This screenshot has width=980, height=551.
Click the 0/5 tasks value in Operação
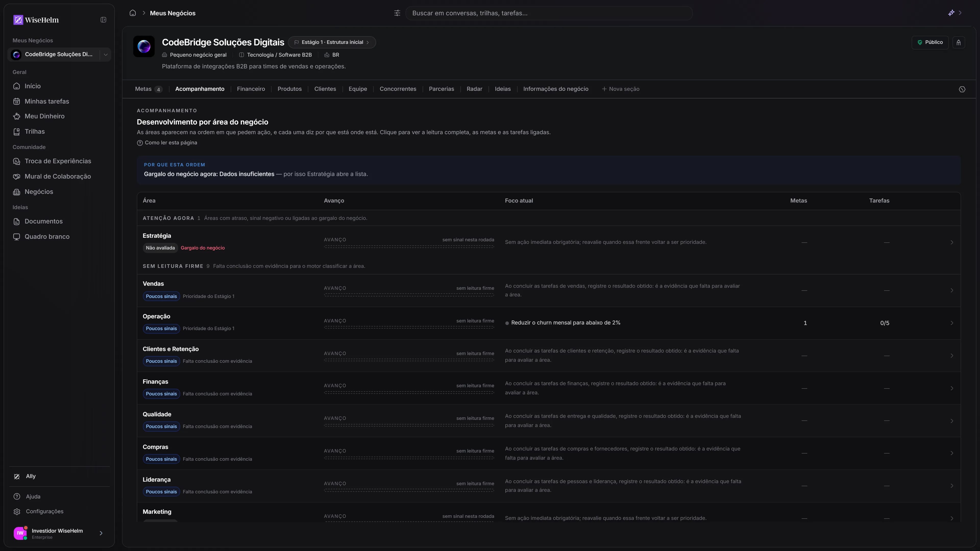coord(885,323)
